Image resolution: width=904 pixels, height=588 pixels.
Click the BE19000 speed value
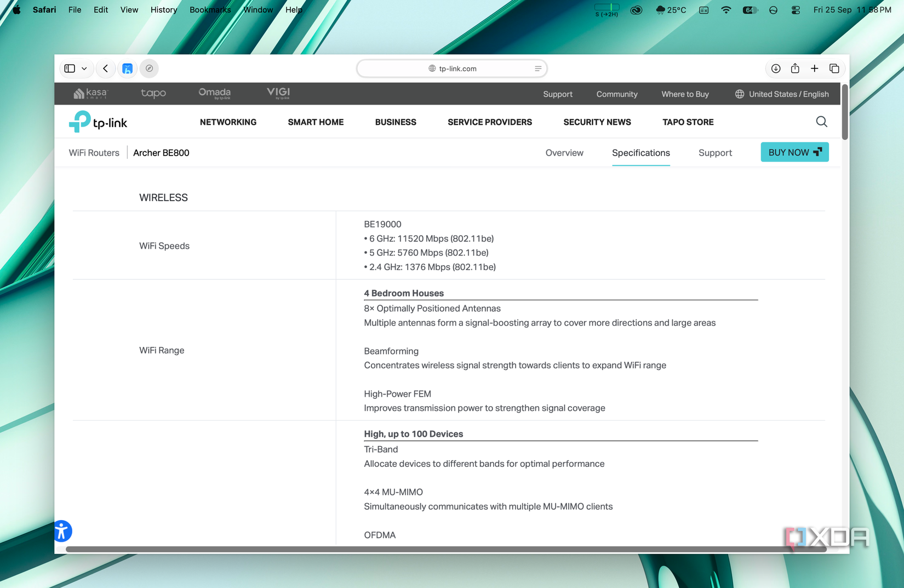(382, 224)
